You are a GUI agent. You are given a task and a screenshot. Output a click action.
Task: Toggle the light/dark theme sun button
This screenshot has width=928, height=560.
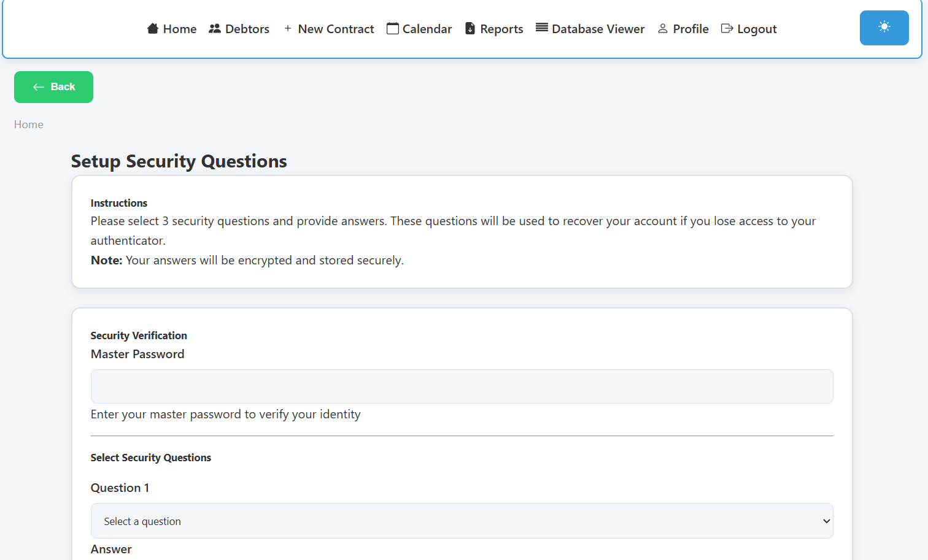point(884,28)
